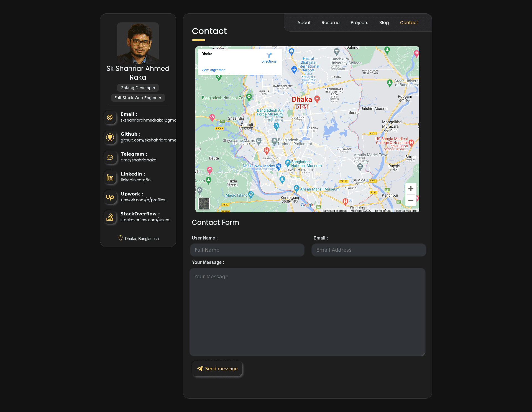Click the Directions link text
The height and width of the screenshot is (412, 532).
269,61
